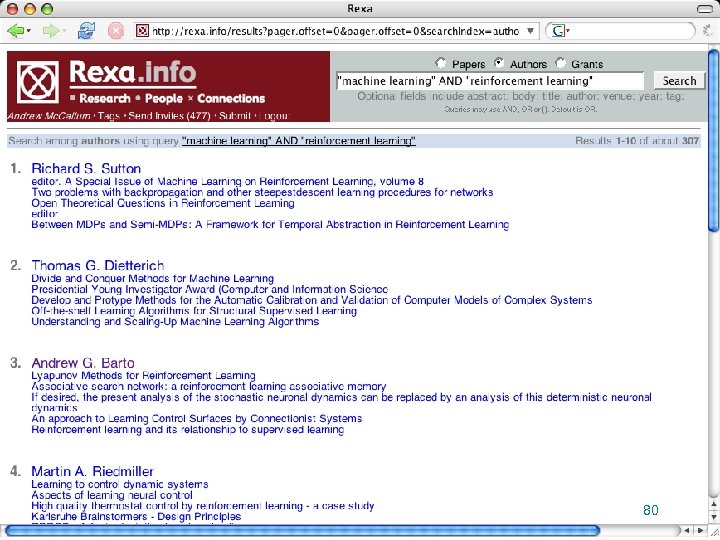
Task: Click the horizontal scrollbar left arrow
Action: [x=687, y=531]
